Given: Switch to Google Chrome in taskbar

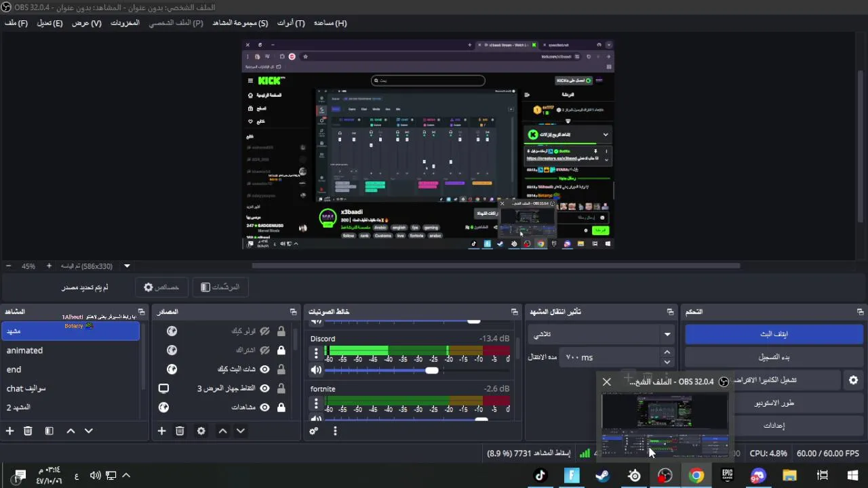Looking at the screenshot, I should [696, 475].
